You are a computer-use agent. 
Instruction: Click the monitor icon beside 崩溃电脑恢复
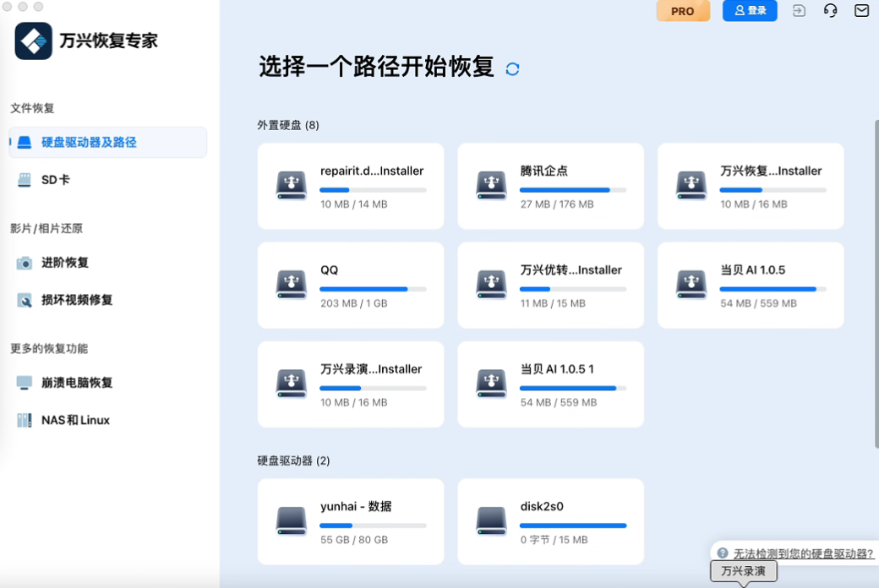pyautogui.click(x=25, y=383)
